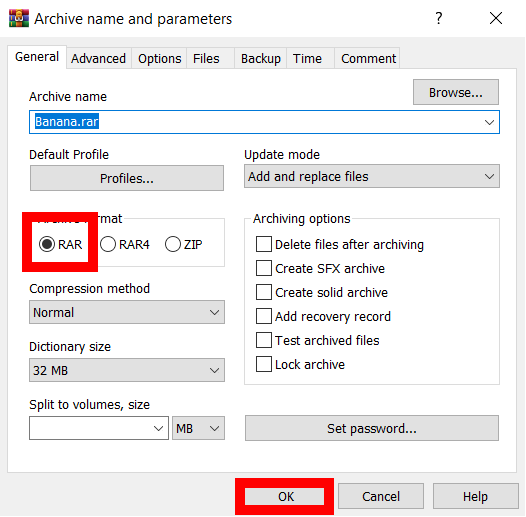The width and height of the screenshot is (526, 517).
Task: Open the Backup tab
Action: (261, 59)
